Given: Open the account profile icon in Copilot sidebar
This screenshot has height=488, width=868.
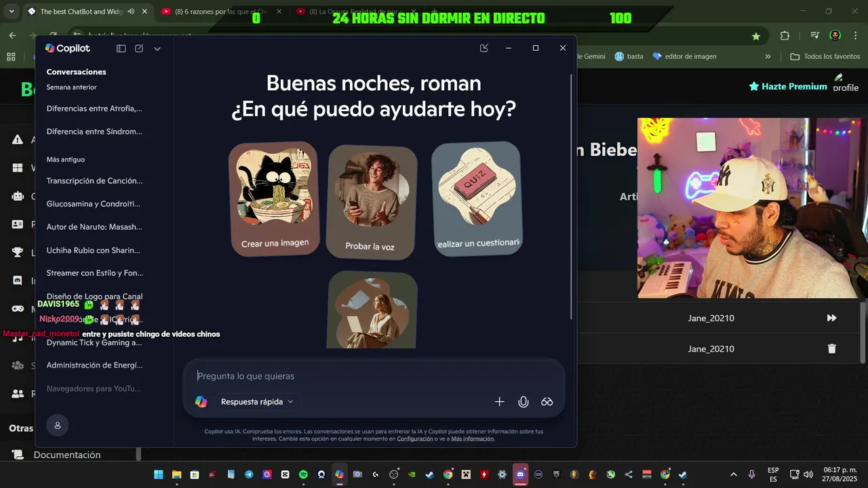Looking at the screenshot, I should pyautogui.click(x=58, y=425).
